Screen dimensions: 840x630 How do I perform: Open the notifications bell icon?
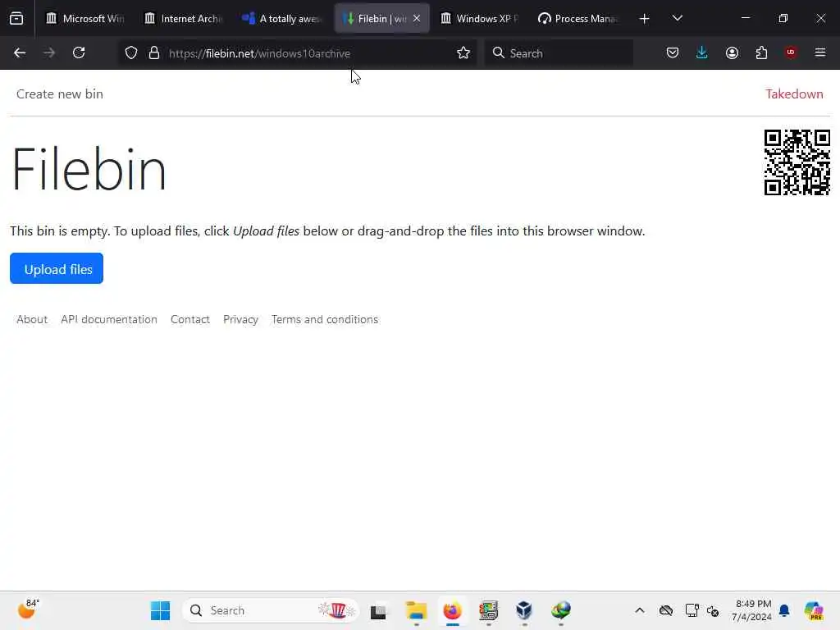(784, 610)
